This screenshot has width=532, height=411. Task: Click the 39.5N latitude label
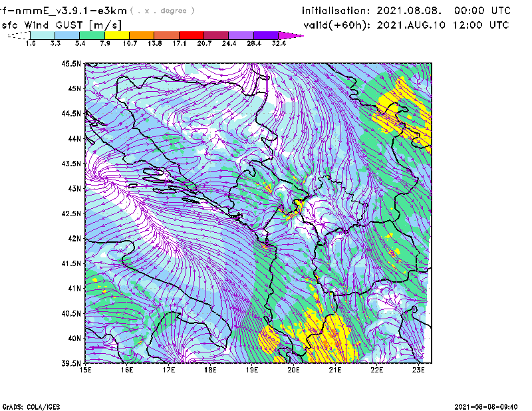71,364
